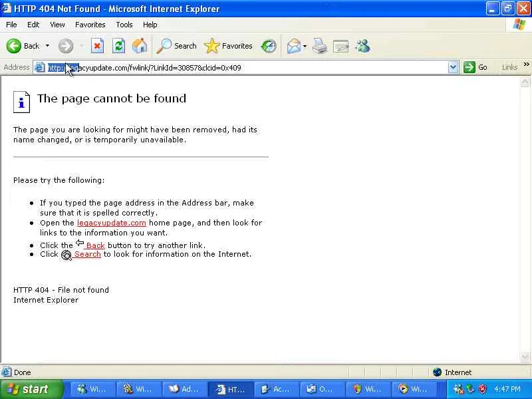532x399 pixels.
Task: Follow the legacyupdate.com home page link
Action: pyautogui.click(x=112, y=223)
